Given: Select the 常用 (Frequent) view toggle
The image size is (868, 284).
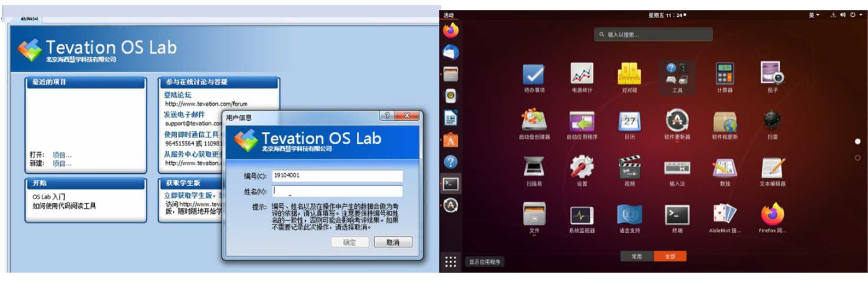Looking at the screenshot, I should (x=637, y=256).
